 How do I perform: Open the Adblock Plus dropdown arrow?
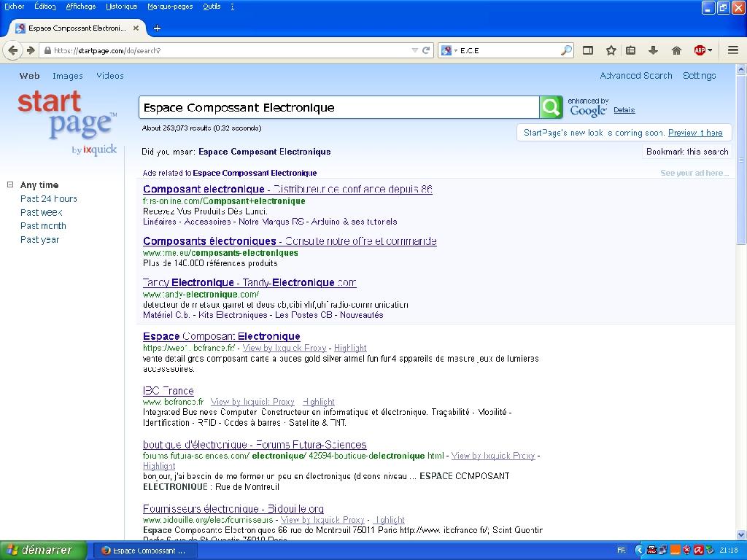(x=710, y=50)
